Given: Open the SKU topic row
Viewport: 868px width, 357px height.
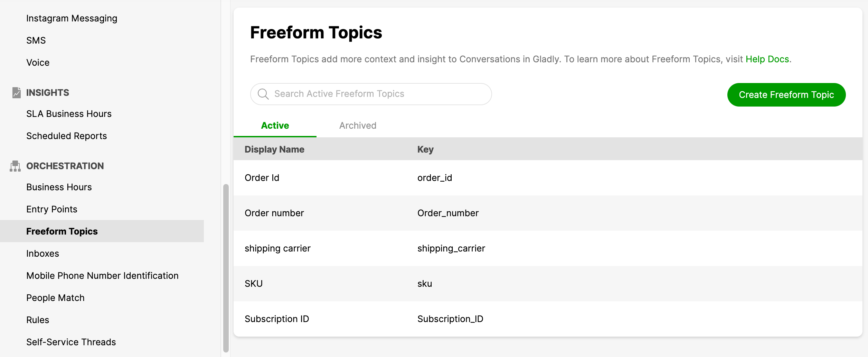Looking at the screenshot, I should coord(548,284).
